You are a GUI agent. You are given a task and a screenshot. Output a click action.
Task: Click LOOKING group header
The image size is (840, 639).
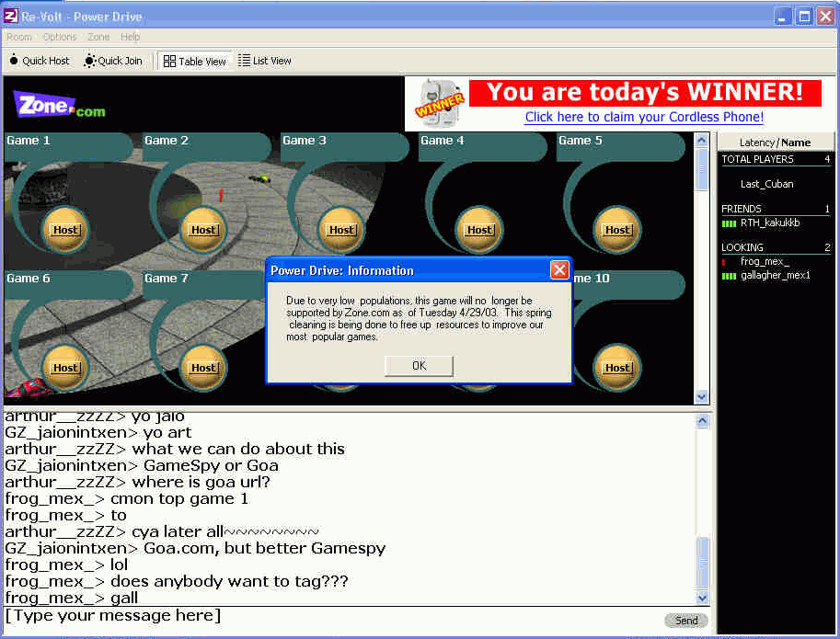coord(776,247)
